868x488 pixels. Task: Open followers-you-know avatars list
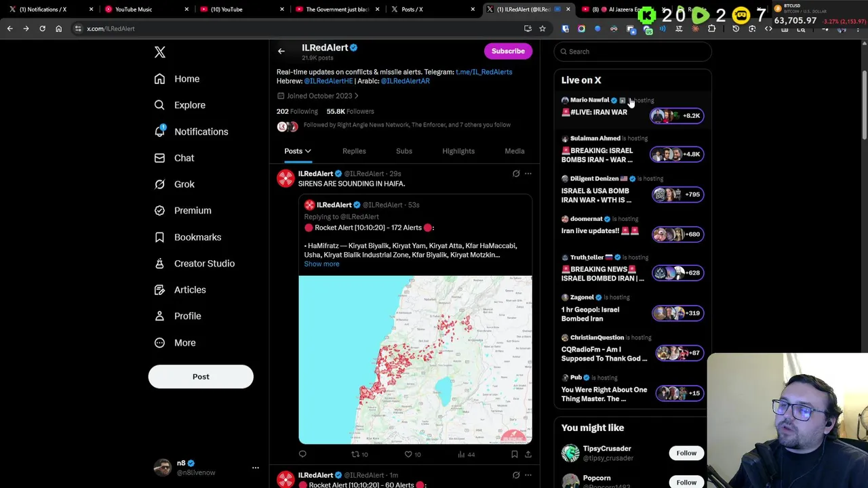[288, 127]
